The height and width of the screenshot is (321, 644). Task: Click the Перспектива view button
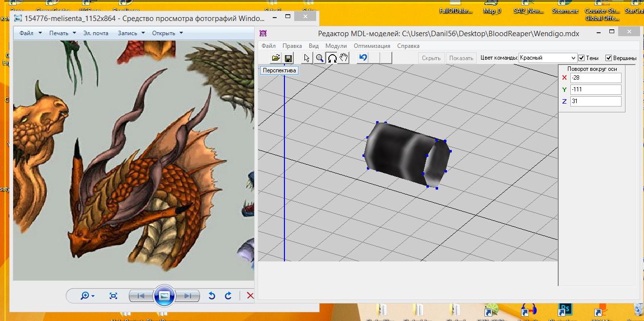tap(279, 70)
